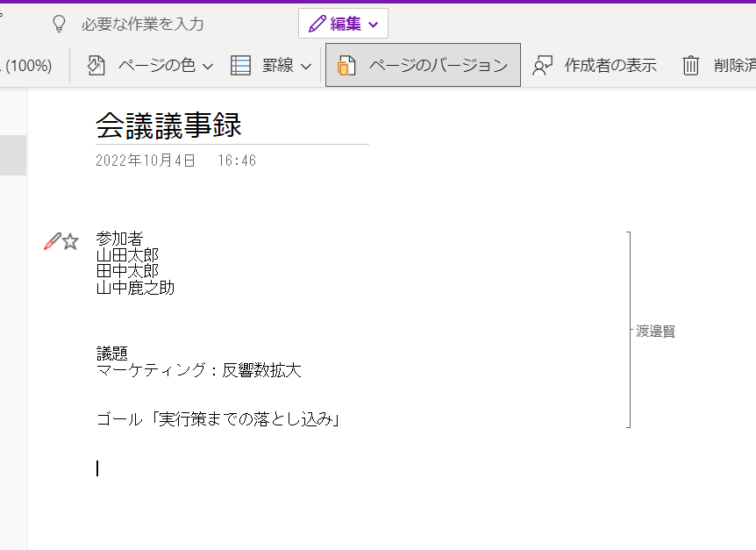
Task: Toggle the star tag next to 参加者
Action: pos(68,240)
